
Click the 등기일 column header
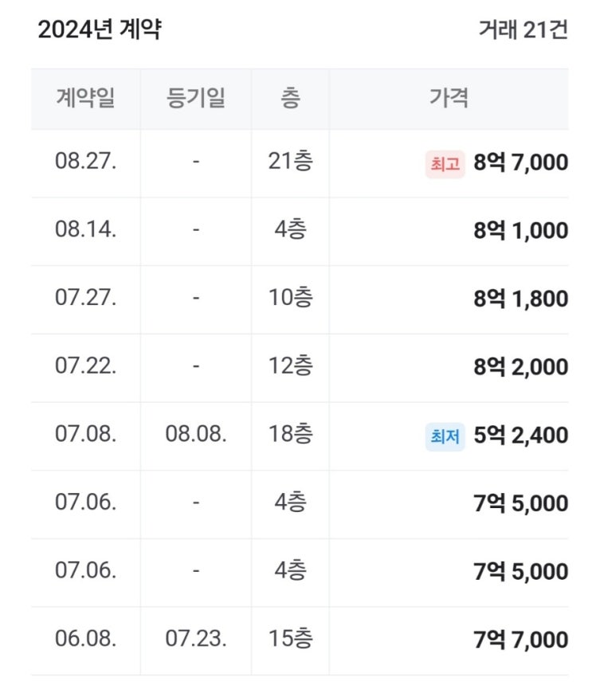(x=196, y=99)
